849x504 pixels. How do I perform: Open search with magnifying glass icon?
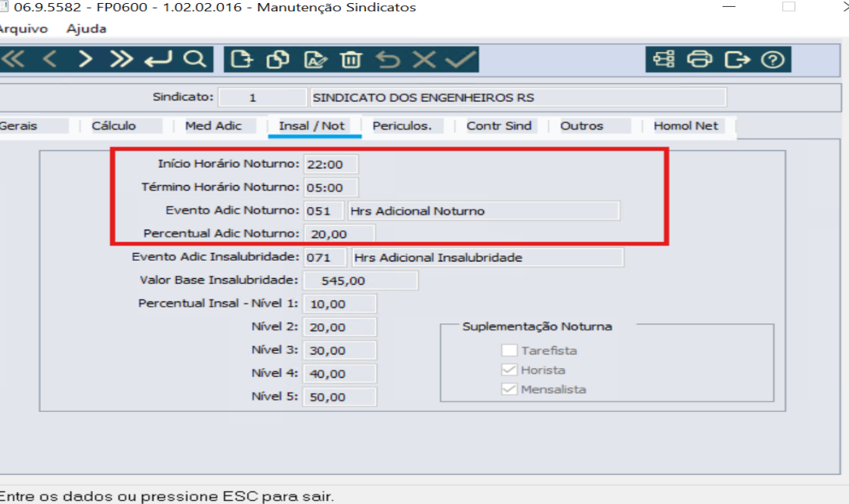pos(195,58)
